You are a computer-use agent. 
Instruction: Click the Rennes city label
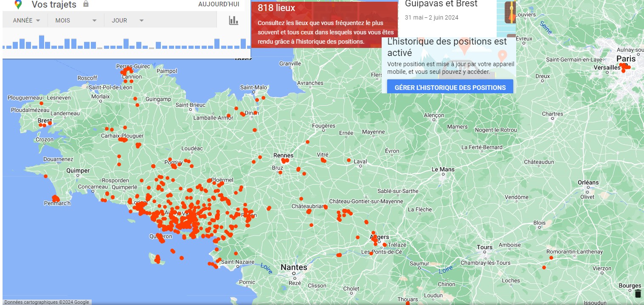(x=284, y=155)
